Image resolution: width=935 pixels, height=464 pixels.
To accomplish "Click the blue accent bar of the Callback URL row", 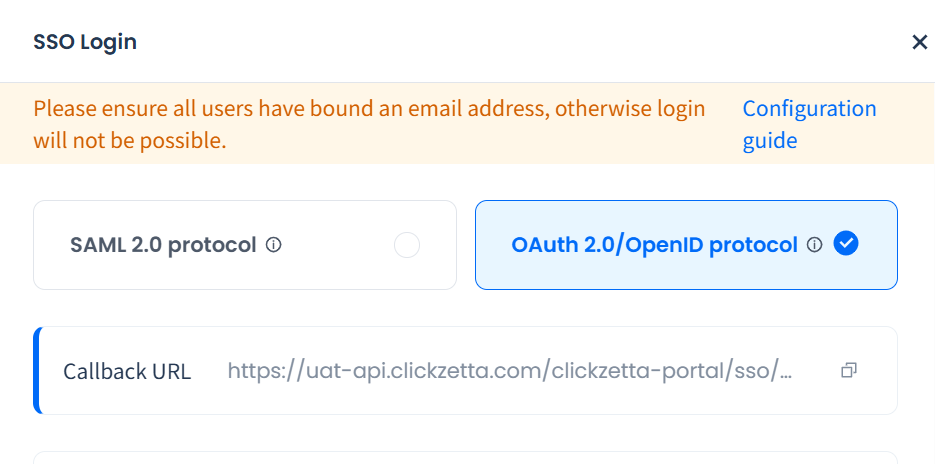I will [x=37, y=370].
